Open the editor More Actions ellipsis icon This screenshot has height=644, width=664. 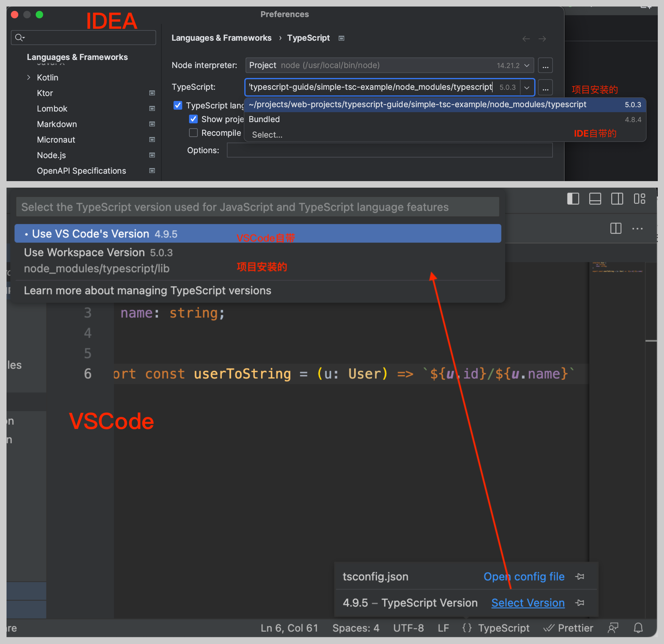point(637,229)
